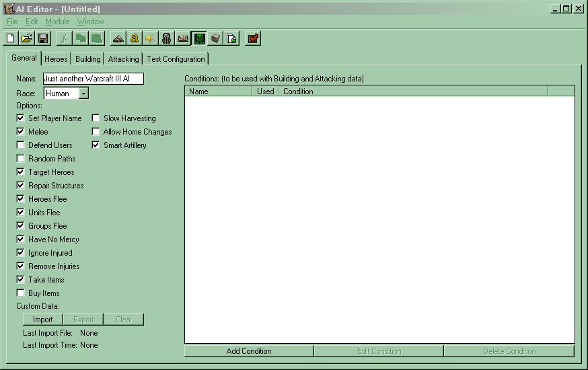Enable Defend Users option
Image resolution: width=588 pixels, height=370 pixels.
pos(21,145)
